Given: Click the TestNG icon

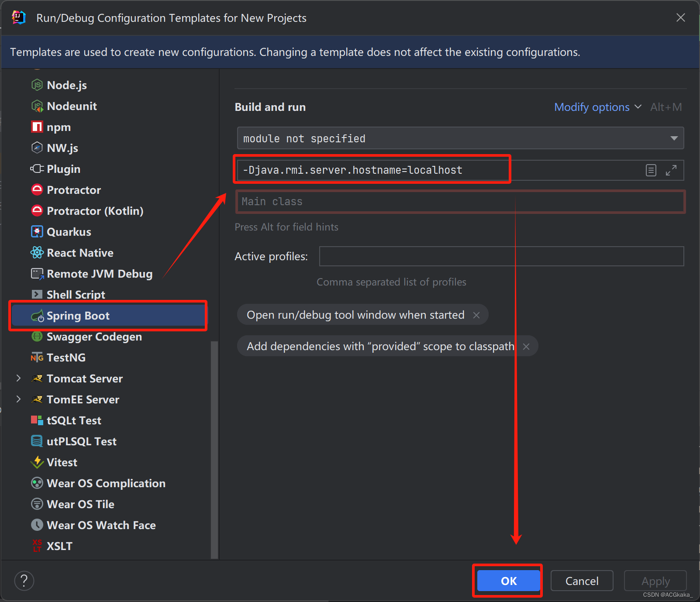Looking at the screenshot, I should click(x=37, y=358).
